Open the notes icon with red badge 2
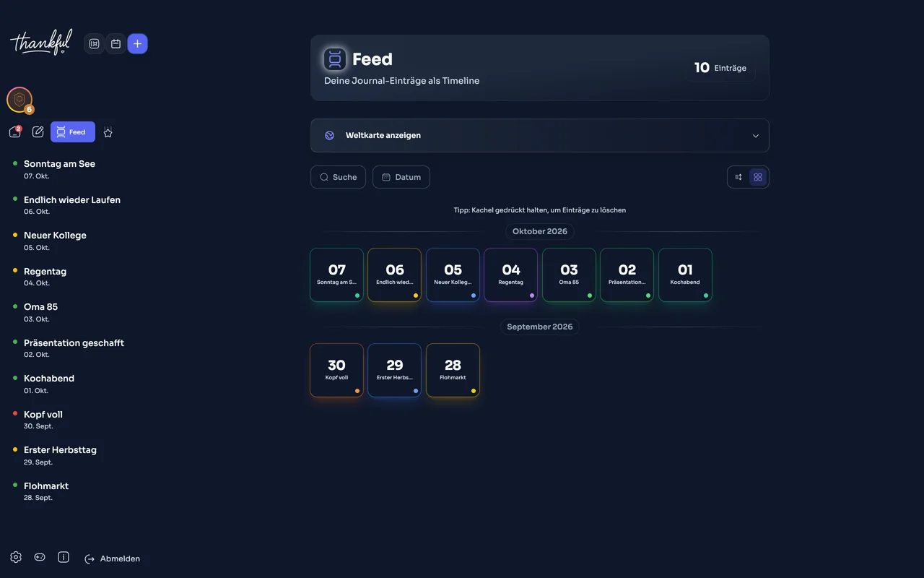924x578 pixels. (x=15, y=132)
